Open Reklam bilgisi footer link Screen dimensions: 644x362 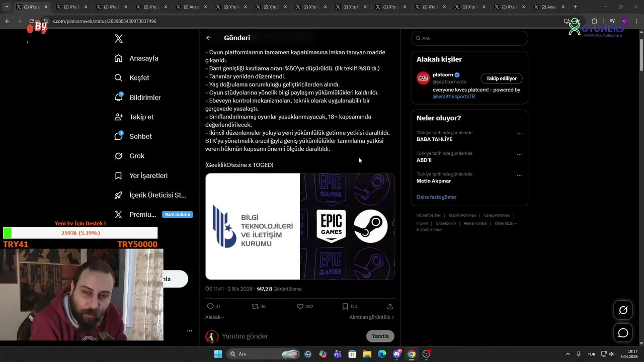pyautogui.click(x=475, y=223)
